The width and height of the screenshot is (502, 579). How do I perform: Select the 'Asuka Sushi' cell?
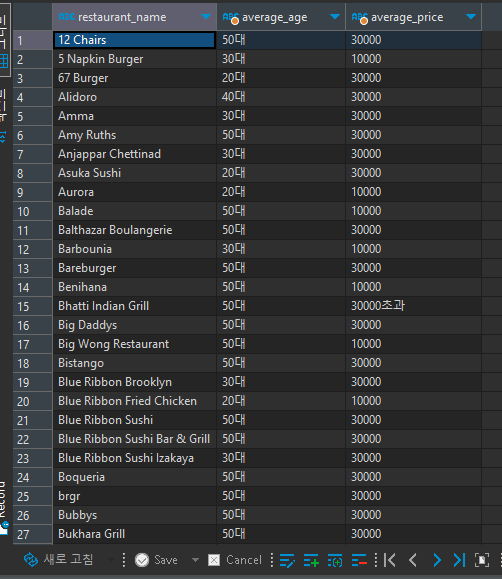pos(134,173)
